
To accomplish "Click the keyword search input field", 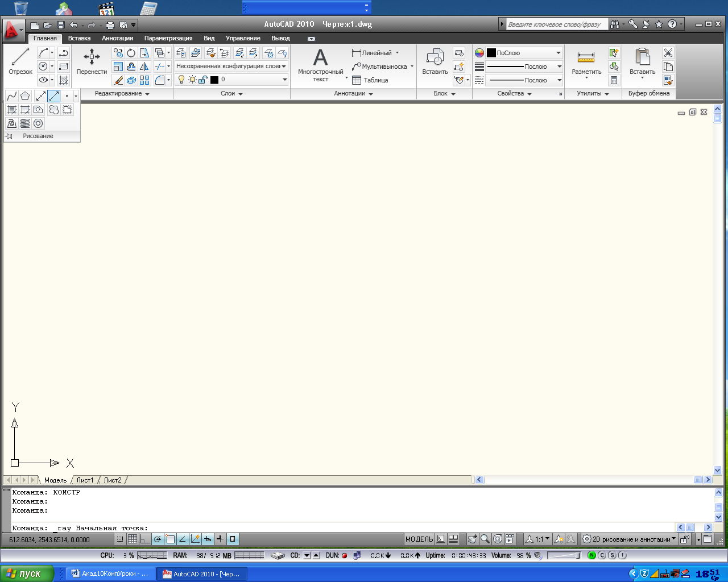I will coord(556,24).
